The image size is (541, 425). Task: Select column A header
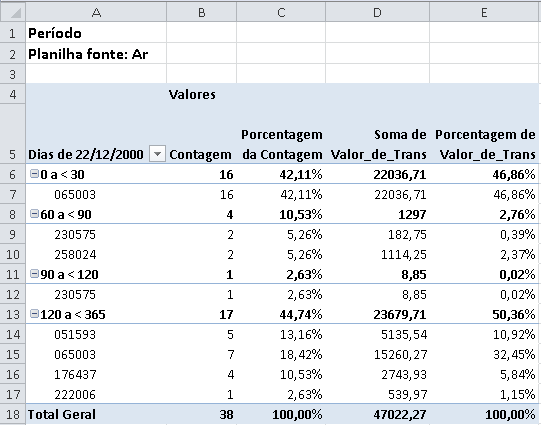click(96, 12)
